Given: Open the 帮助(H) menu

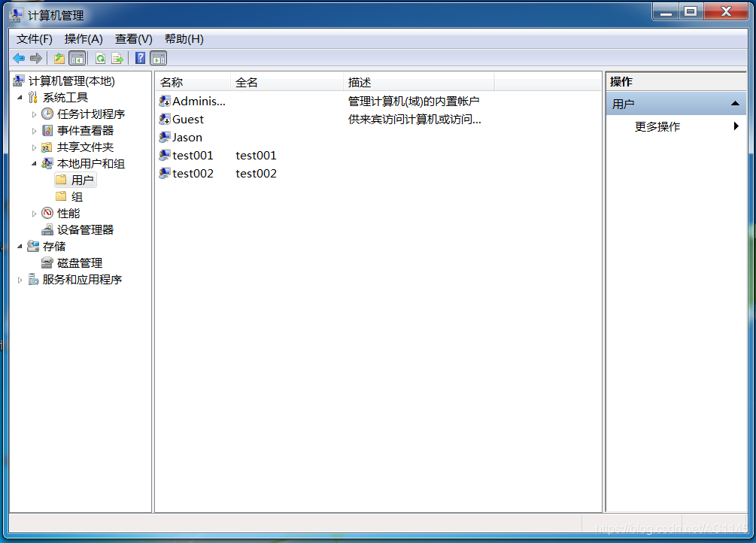Looking at the screenshot, I should (x=184, y=39).
